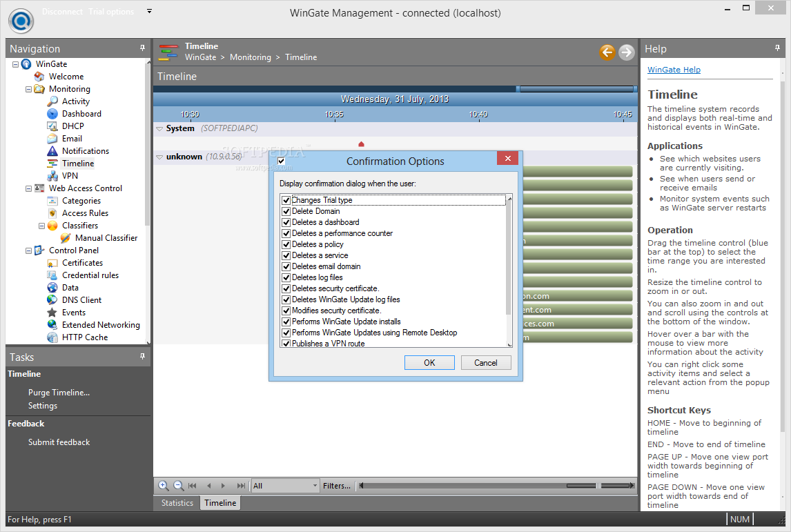Collapse the WinGate root tree node
This screenshot has height=532, width=791.
tap(16, 65)
